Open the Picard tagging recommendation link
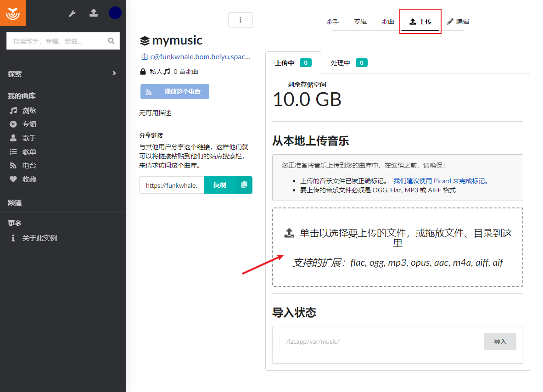The width and height of the screenshot is (543, 392). [441, 181]
